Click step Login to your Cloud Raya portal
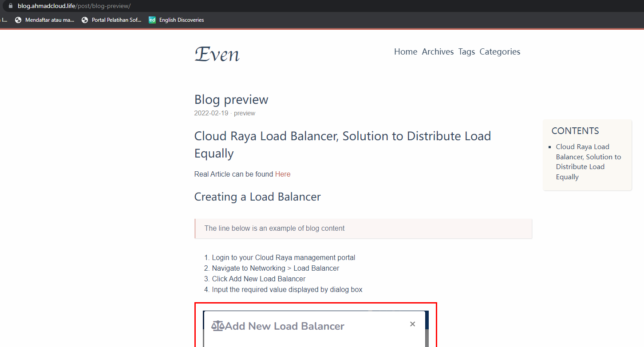This screenshot has width=644, height=347. pos(284,257)
